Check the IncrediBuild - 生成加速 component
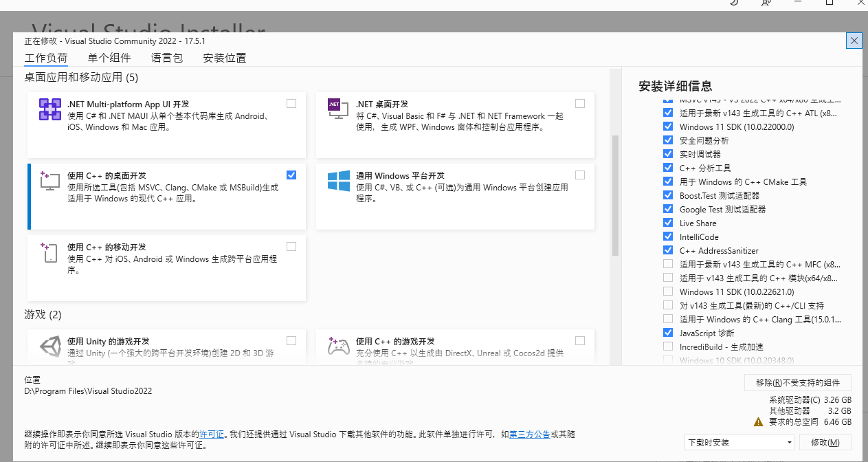868x462 pixels. click(x=668, y=346)
